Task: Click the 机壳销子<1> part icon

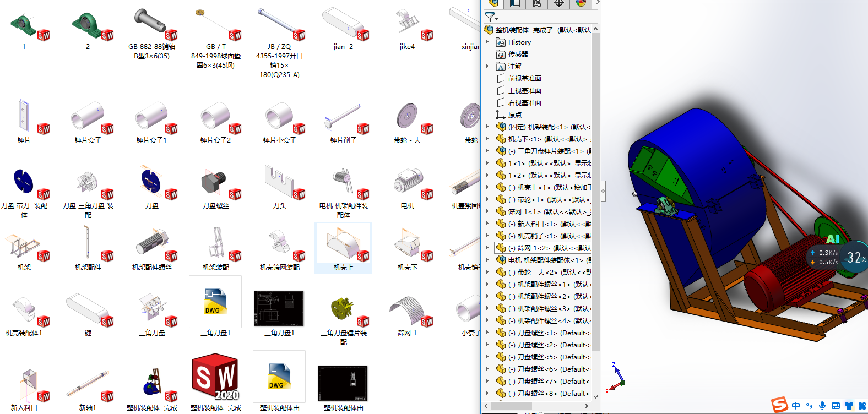Action: (501, 236)
